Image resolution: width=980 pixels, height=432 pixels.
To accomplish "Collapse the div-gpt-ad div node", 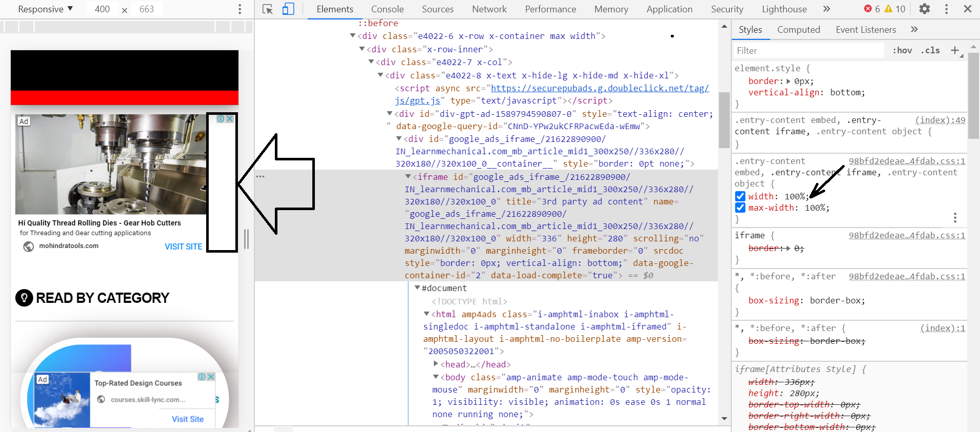I will [x=390, y=114].
